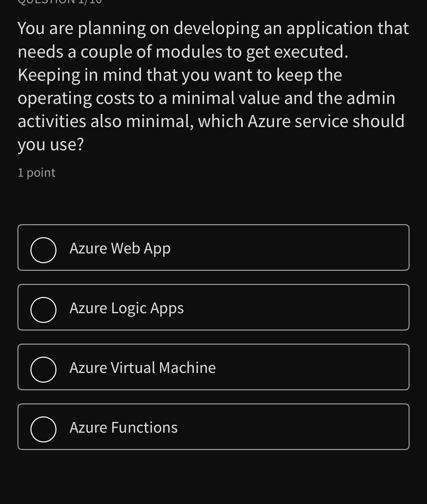Click the circle beside Azure Virtual Machine

43,369
